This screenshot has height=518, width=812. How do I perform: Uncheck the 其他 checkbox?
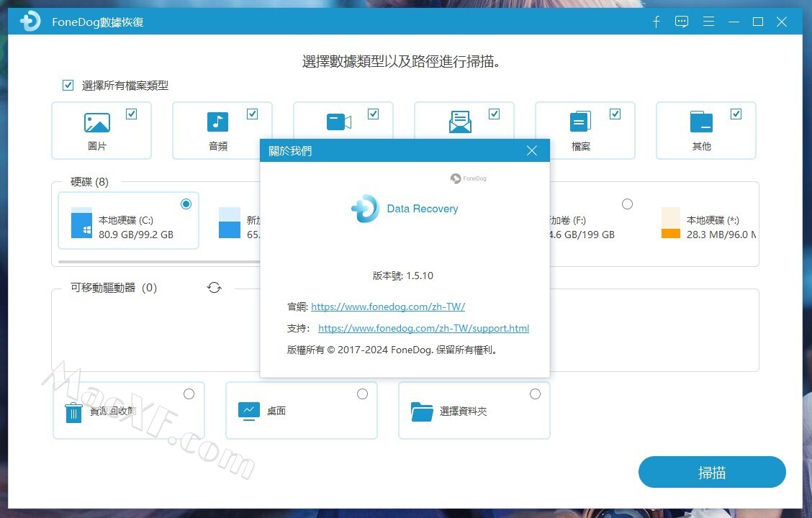pos(736,114)
